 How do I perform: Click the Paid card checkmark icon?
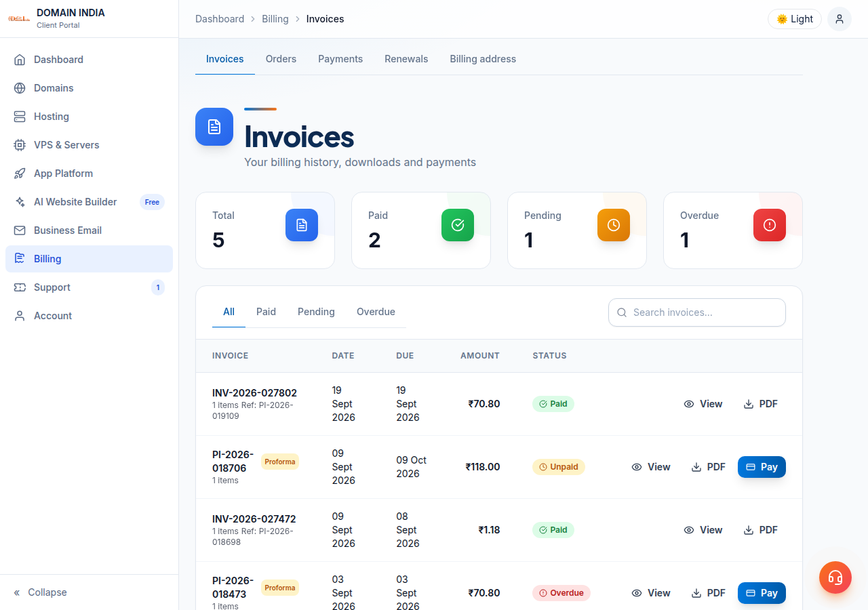(458, 225)
